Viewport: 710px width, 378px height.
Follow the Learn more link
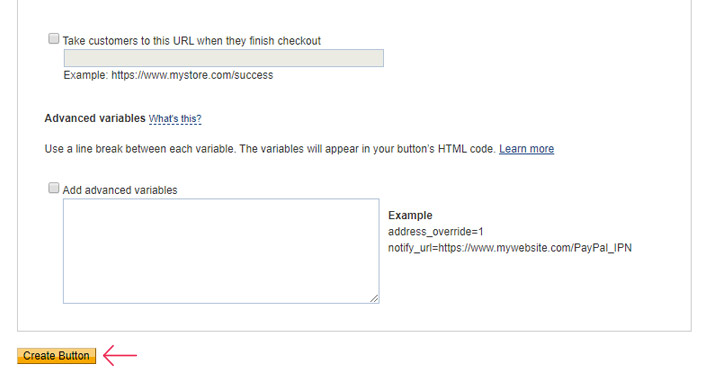tap(526, 149)
